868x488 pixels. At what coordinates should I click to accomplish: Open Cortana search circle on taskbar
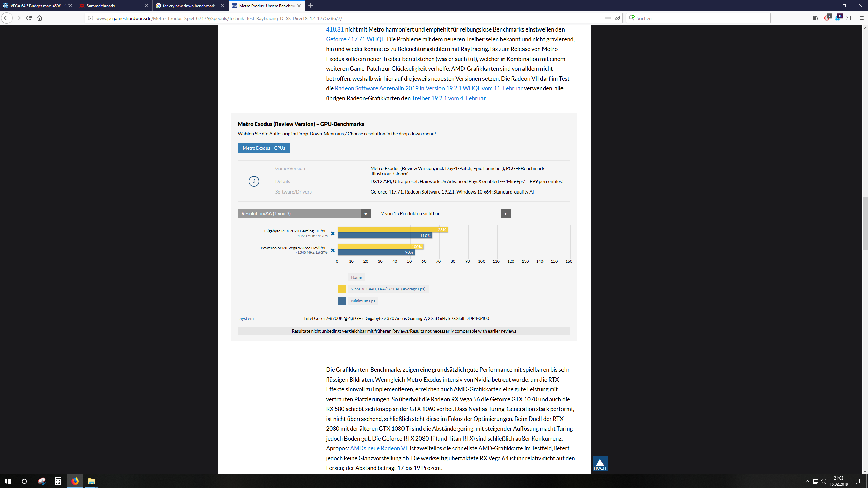click(x=24, y=481)
